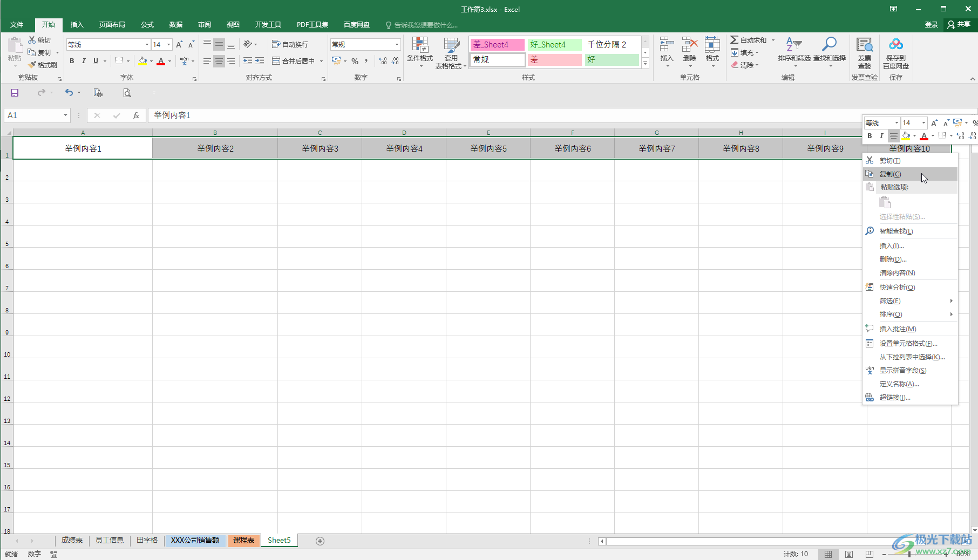Select Cut (剪切) in context menu
Viewport: 978px width, 560px height.
tap(910, 161)
